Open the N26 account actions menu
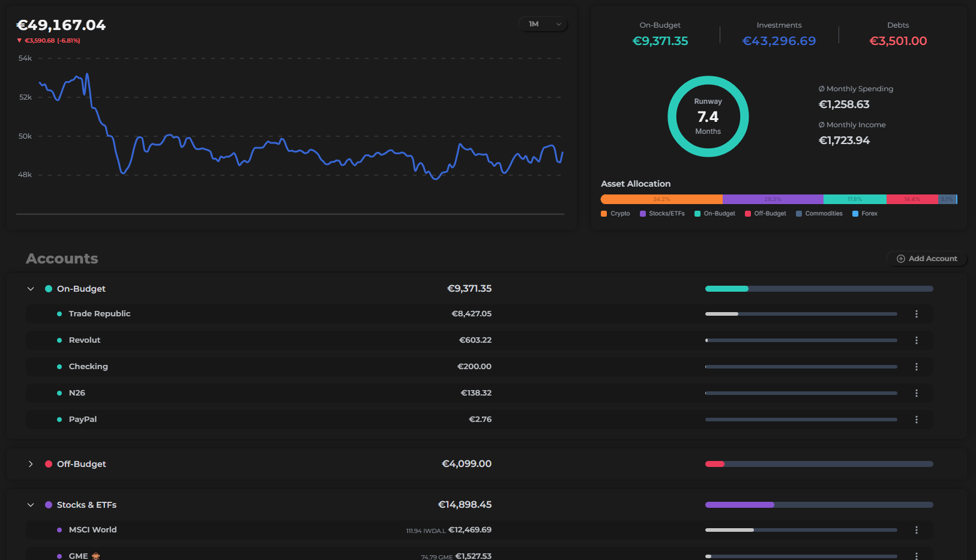This screenshot has width=976, height=560. coord(917,393)
